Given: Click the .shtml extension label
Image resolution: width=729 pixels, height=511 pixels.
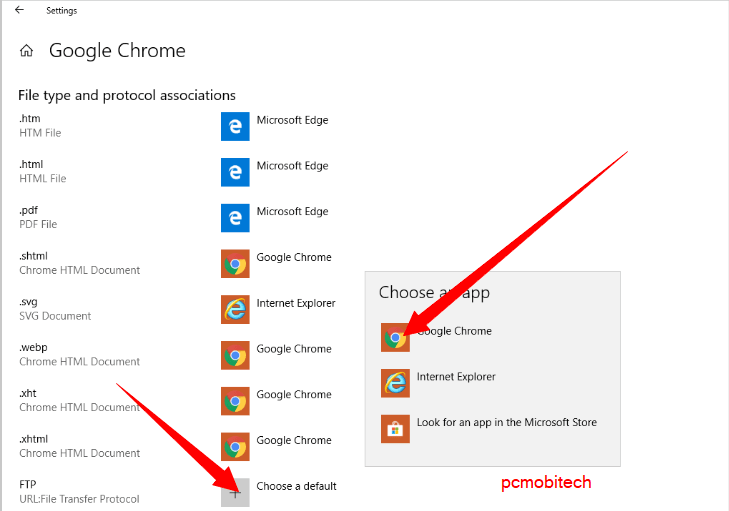Looking at the screenshot, I should [x=33, y=256].
